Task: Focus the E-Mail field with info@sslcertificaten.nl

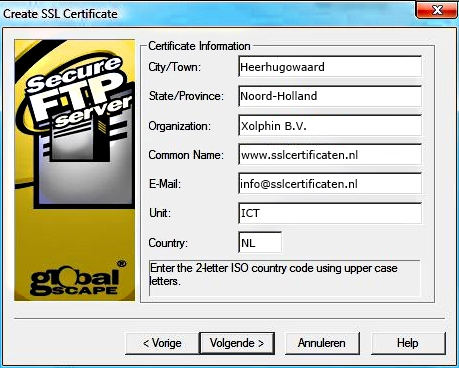Action: point(330,184)
